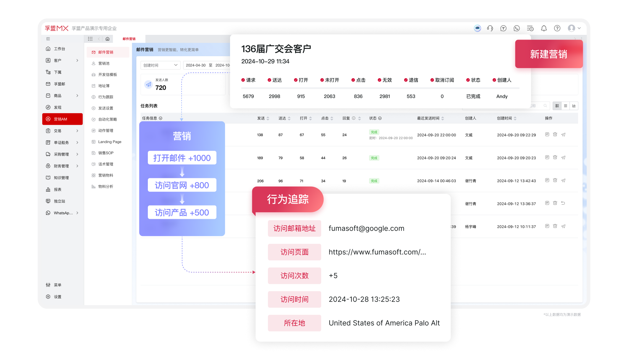Open WhatsApp messaging icon in top bar
Viewport: 628px width, 364px height.
tap(517, 28)
